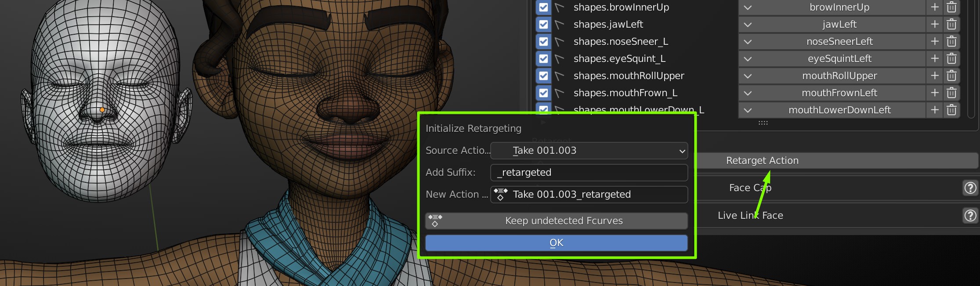Remove mouthRollUpper target with trash icon

[x=951, y=76]
